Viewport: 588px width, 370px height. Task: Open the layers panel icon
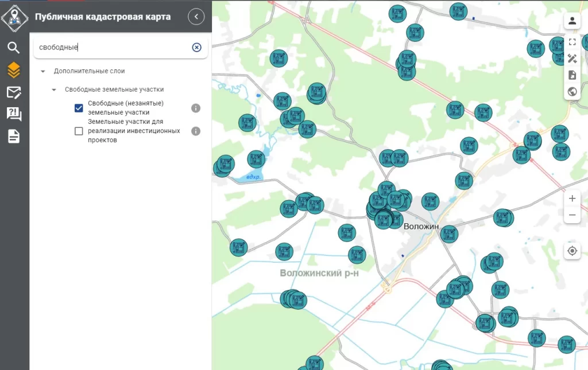(x=13, y=70)
